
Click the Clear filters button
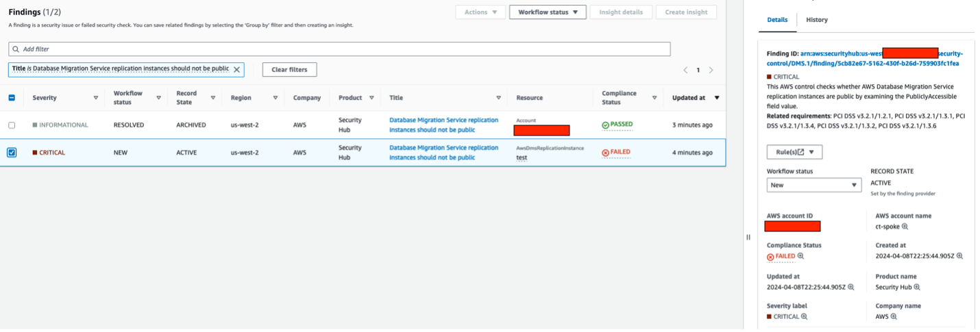tap(289, 69)
